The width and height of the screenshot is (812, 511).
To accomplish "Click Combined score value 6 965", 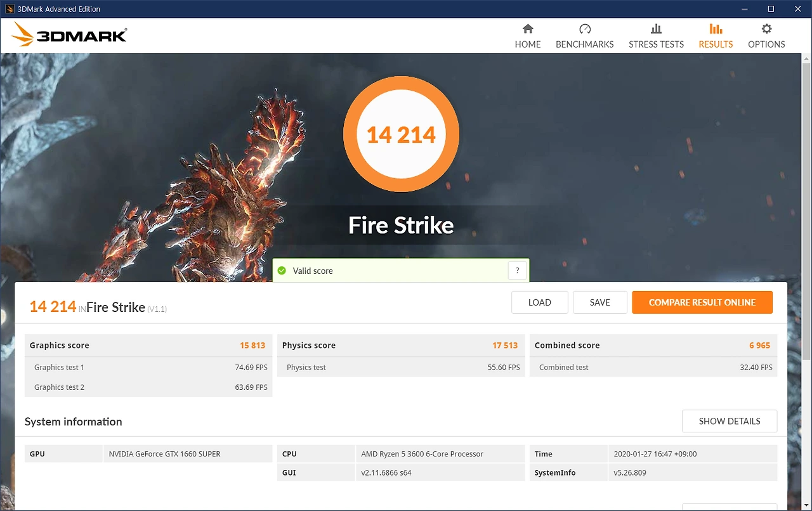I will [759, 346].
